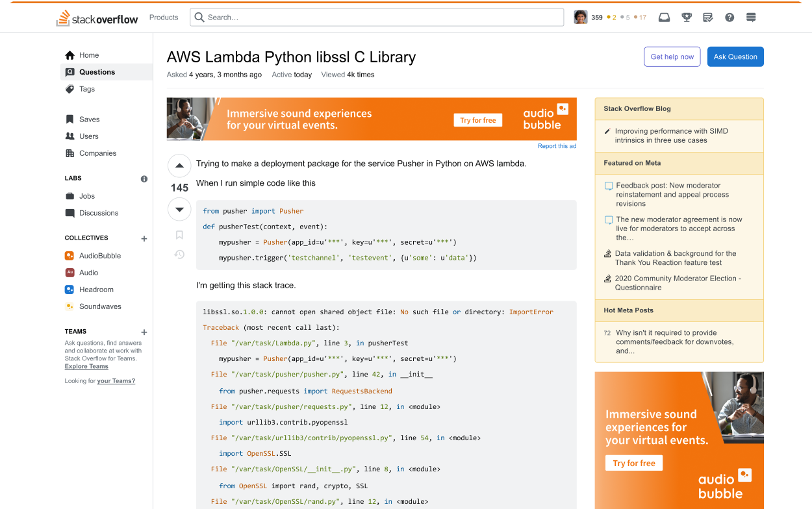Downvote the question
Viewport: 812px width, 509px height.
click(179, 210)
